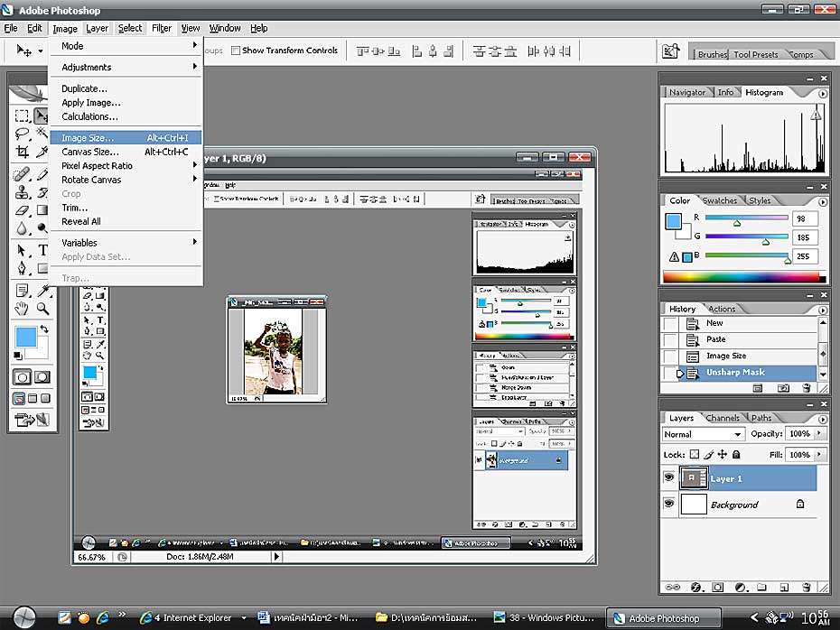Image resolution: width=840 pixels, height=630 pixels.
Task: Select the Move tool in the toolbox
Action: [42, 116]
